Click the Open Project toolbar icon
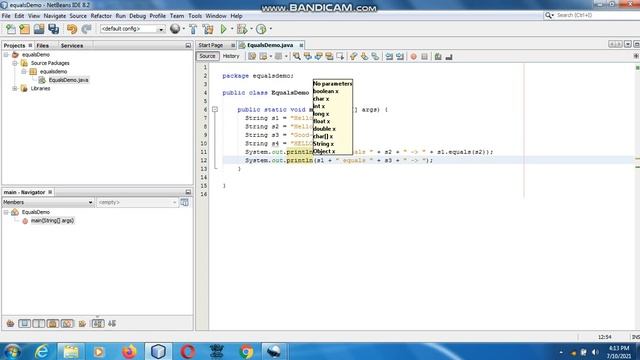The image size is (640, 360). (x=39, y=29)
